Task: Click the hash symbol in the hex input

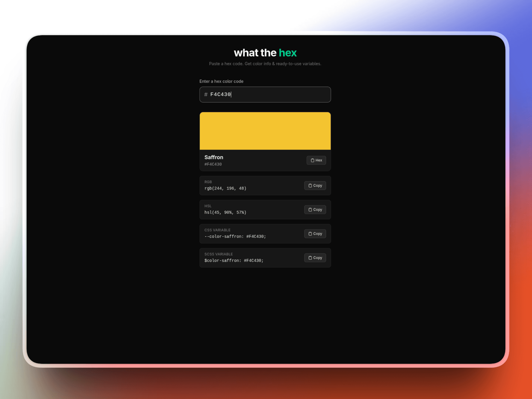Action: [206, 94]
